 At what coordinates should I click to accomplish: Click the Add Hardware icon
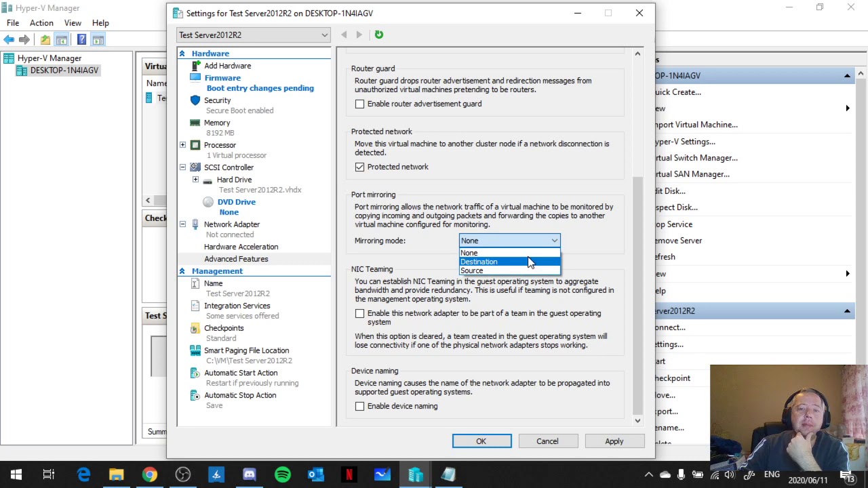[195, 66]
